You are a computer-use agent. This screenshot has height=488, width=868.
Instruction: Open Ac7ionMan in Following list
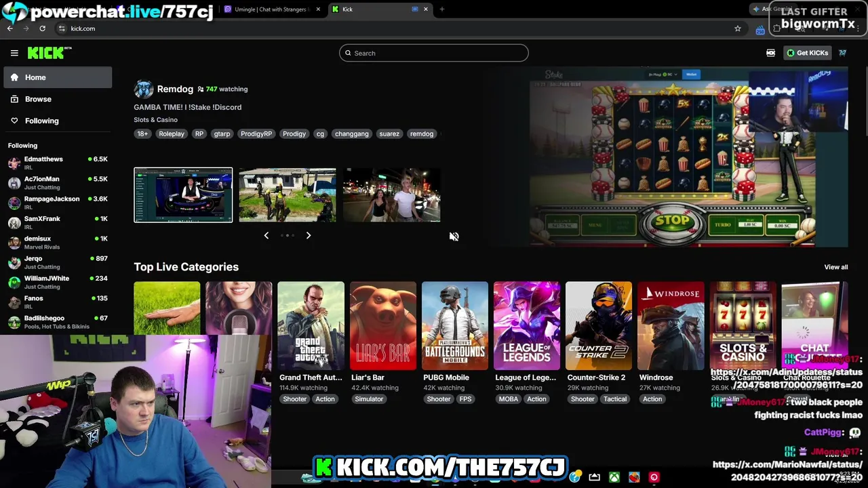(58, 183)
